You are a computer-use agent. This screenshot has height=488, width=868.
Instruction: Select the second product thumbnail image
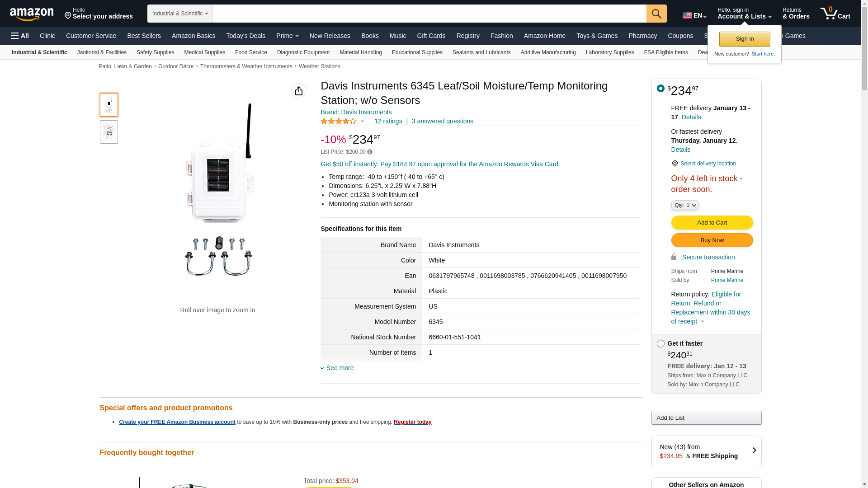109,132
